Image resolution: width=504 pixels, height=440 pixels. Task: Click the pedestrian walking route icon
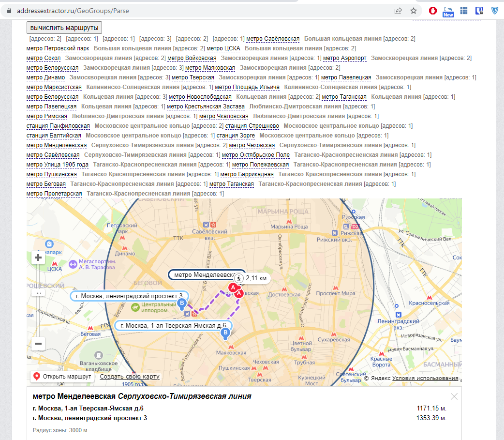pyautogui.click(x=239, y=278)
